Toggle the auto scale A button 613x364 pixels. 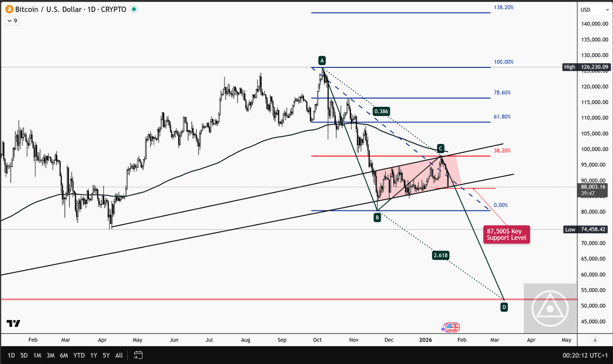[595, 339]
